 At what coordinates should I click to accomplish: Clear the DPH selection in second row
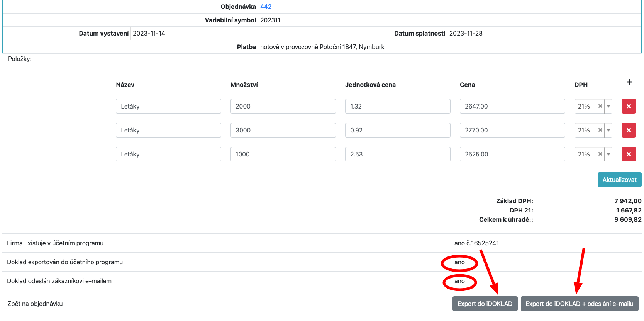click(x=600, y=130)
